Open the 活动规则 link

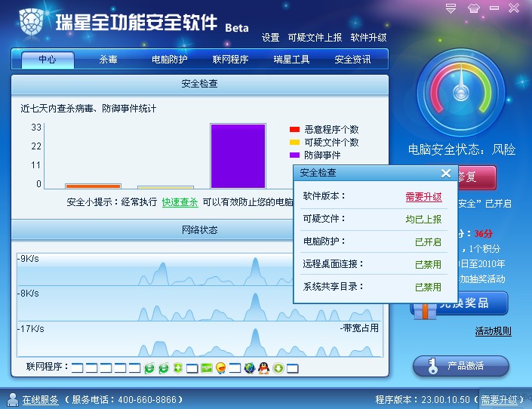pos(493,331)
